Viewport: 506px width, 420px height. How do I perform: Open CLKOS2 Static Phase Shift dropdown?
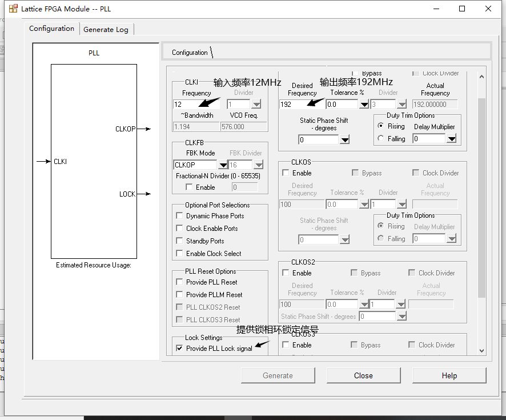coord(401,317)
